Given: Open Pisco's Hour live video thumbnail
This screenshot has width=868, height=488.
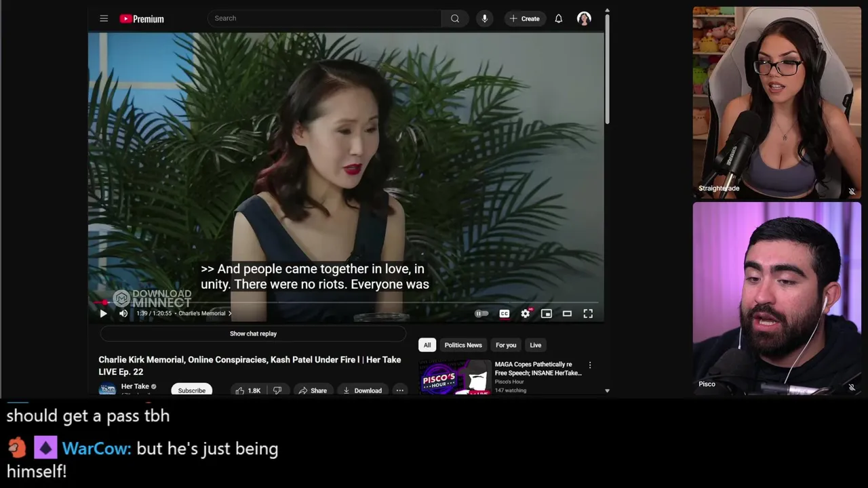Looking at the screenshot, I should (455, 378).
